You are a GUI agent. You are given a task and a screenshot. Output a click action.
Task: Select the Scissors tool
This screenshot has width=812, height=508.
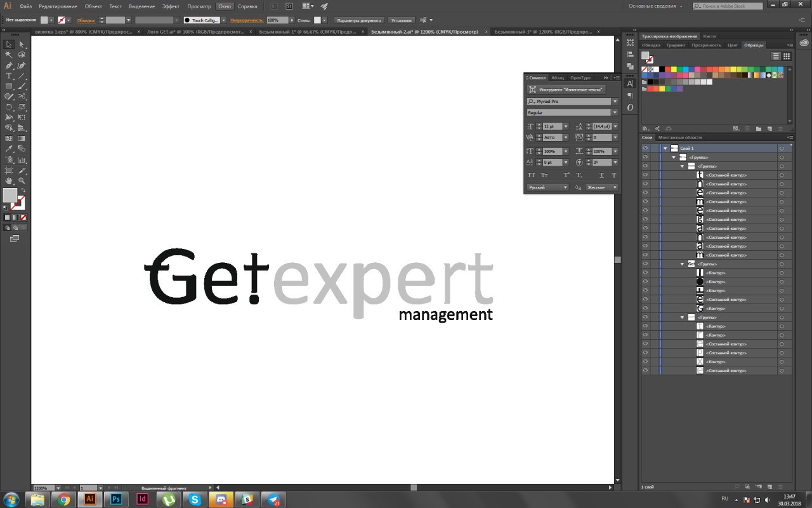22,97
